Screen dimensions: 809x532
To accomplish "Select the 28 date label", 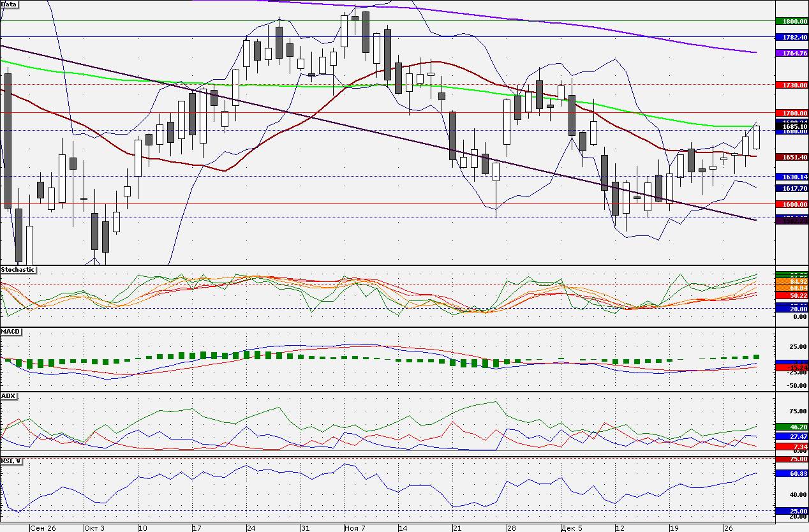I will click(x=512, y=528).
